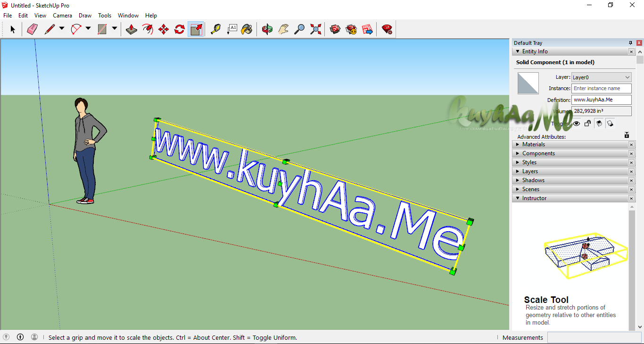Click the Zoom Extents tool
The height and width of the screenshot is (344, 644).
[x=315, y=29]
